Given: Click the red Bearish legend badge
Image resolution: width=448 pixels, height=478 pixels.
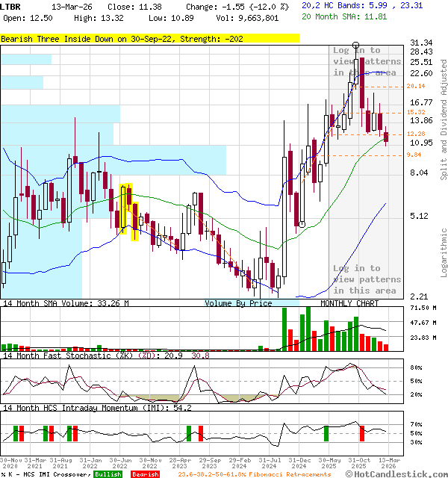Looking at the screenshot, I should [x=145, y=474].
